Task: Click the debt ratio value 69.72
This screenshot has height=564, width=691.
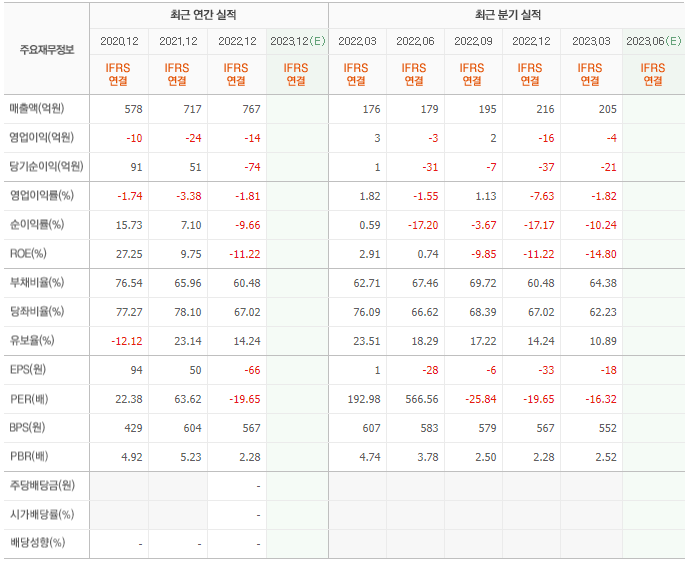Action: 483,283
